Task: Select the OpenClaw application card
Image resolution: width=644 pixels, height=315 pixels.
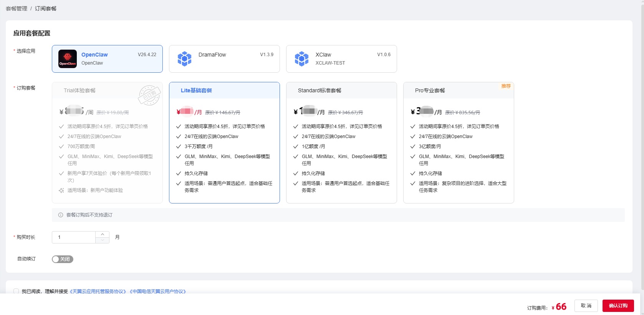Action: 107,59
